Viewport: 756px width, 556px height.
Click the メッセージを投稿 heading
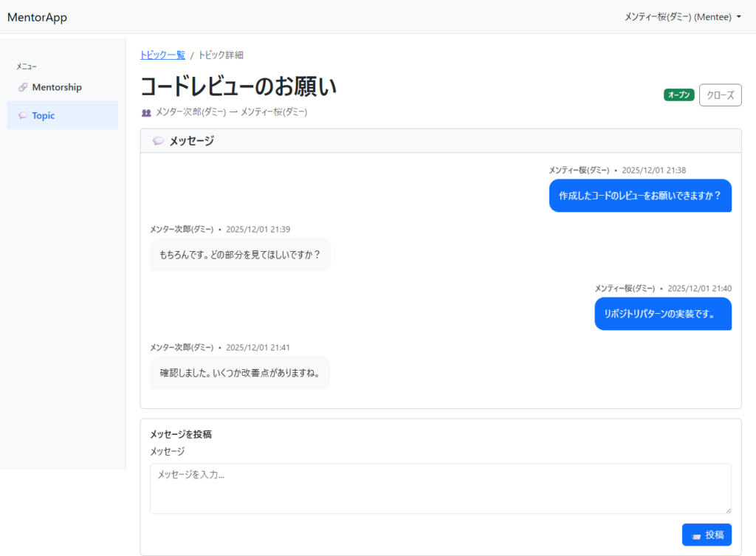point(181,434)
